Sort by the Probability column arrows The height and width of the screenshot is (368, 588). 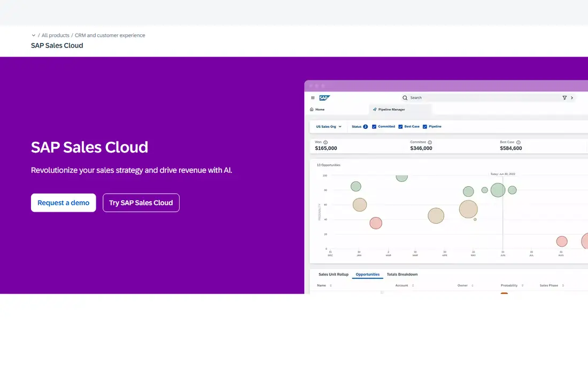click(x=522, y=286)
